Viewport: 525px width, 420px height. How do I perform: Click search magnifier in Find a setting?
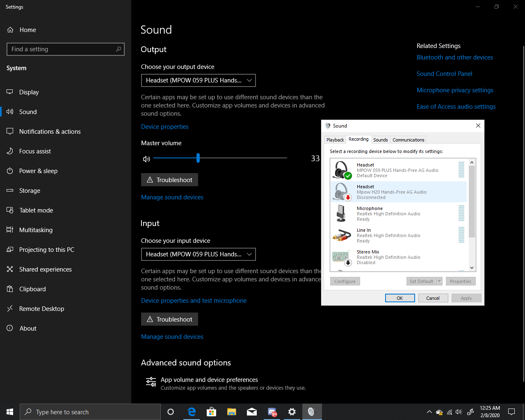coord(119,49)
